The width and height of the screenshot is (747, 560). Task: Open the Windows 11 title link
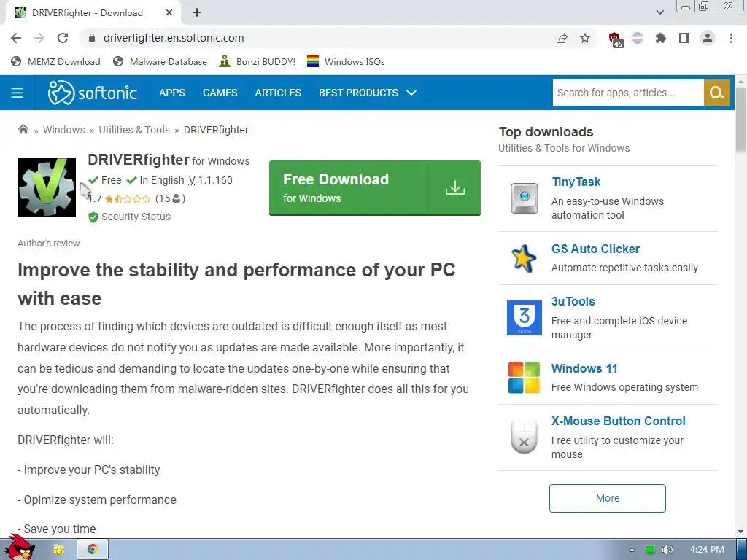click(584, 368)
